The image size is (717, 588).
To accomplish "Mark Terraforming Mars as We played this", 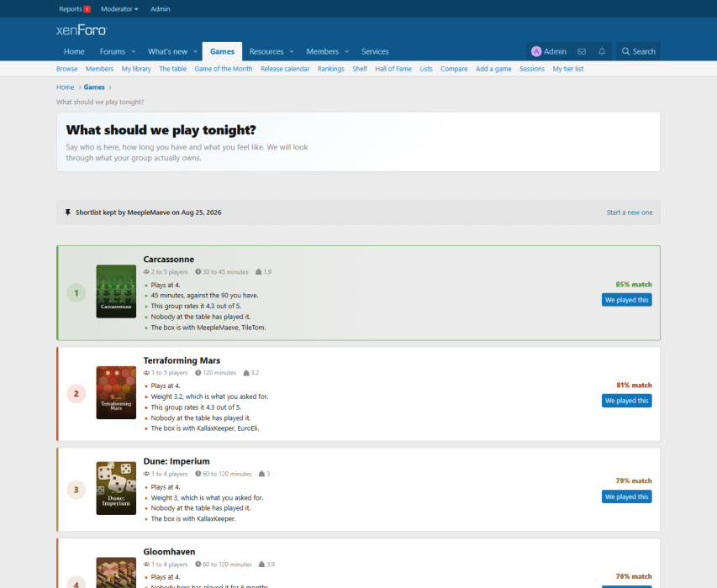I will 626,401.
